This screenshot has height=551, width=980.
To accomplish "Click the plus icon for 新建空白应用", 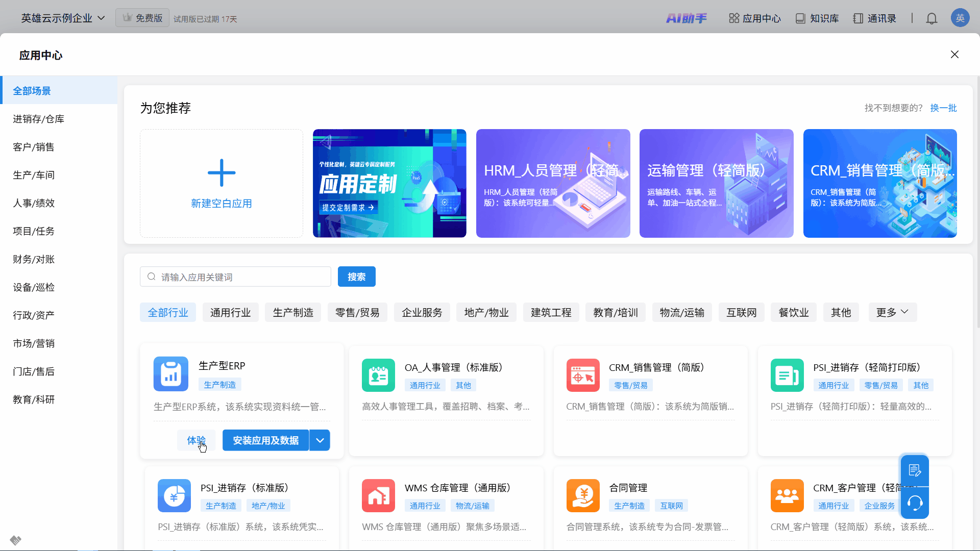I will click(x=222, y=173).
